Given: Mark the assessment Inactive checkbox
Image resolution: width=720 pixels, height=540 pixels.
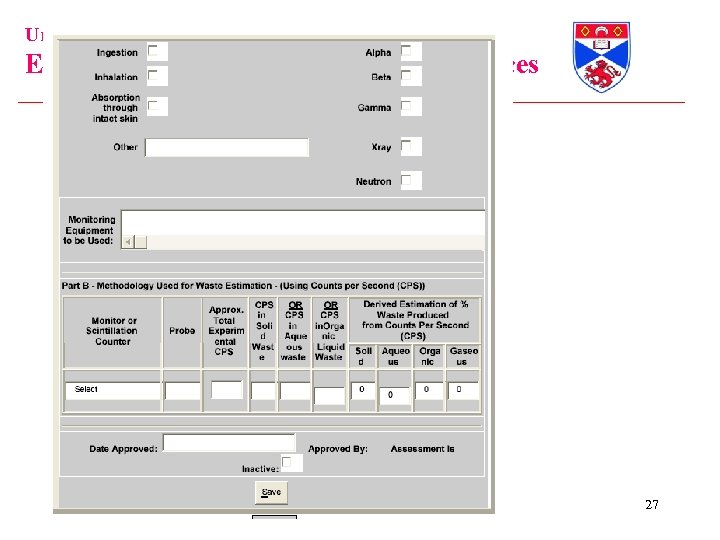Looking at the screenshot, I should (x=287, y=462).
